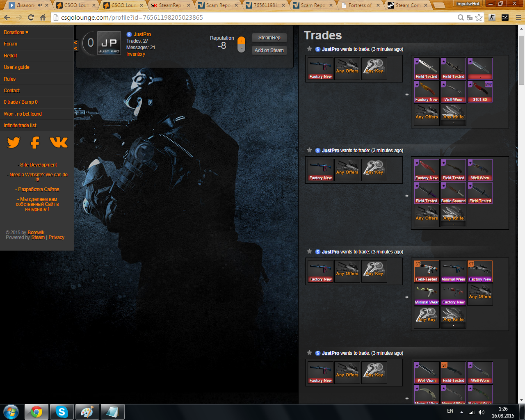The width and height of the screenshot is (525, 420).
Task: Open the Twitter icon in the sidebar
Action: click(14, 142)
